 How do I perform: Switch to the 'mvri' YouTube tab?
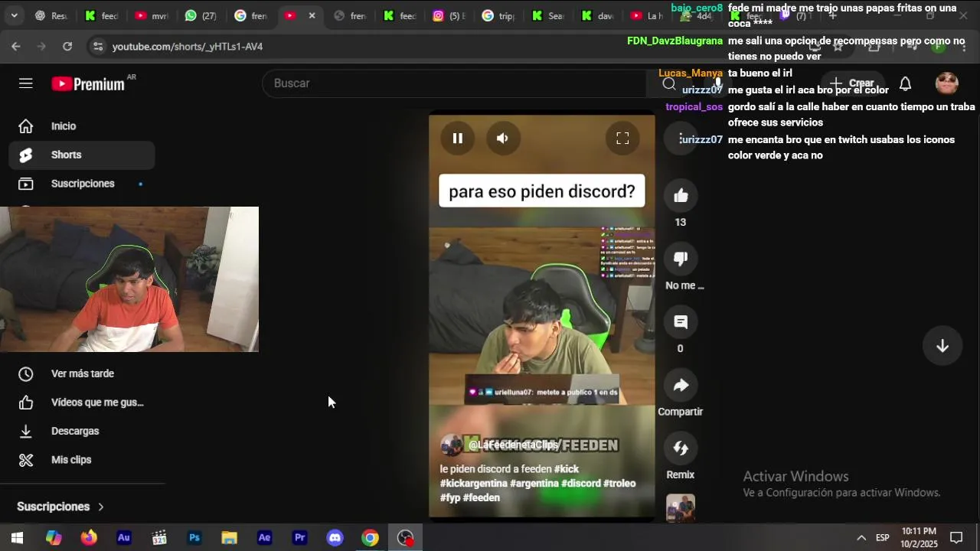[x=151, y=15]
